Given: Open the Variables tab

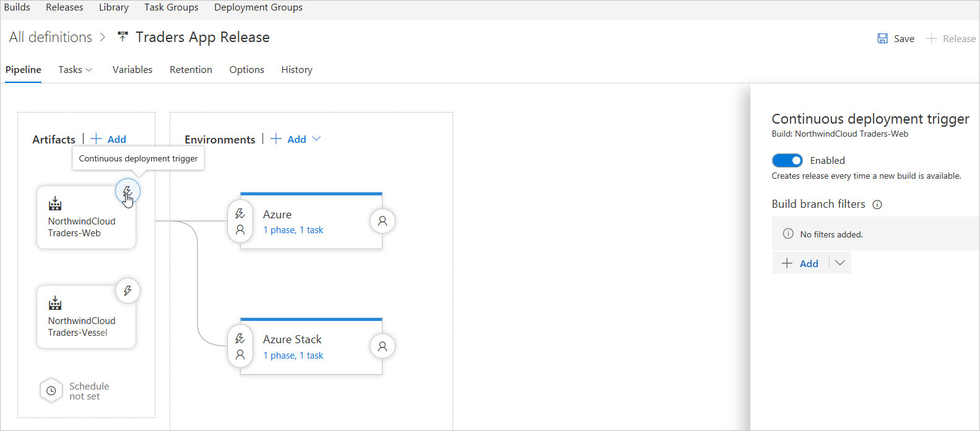Looking at the screenshot, I should [x=132, y=70].
